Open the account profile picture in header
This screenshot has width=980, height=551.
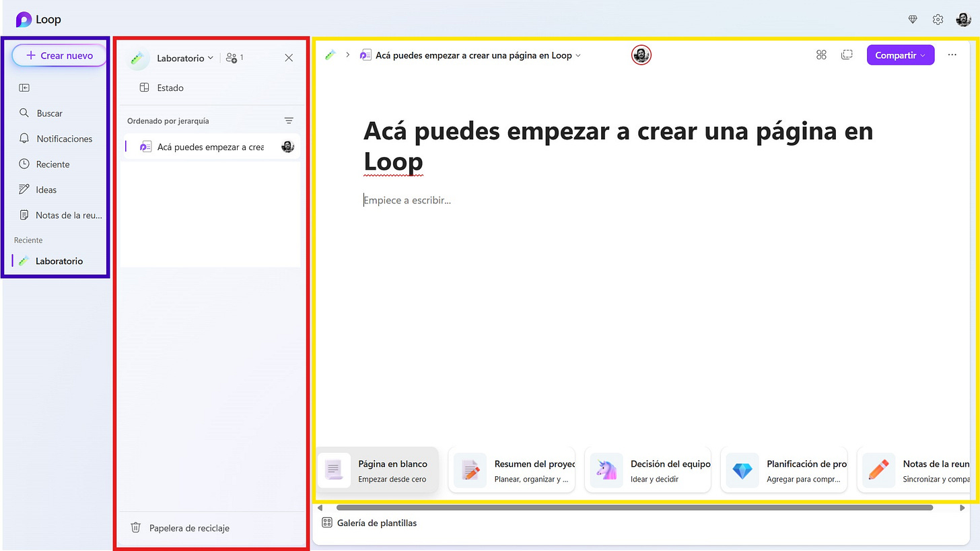coord(963,20)
